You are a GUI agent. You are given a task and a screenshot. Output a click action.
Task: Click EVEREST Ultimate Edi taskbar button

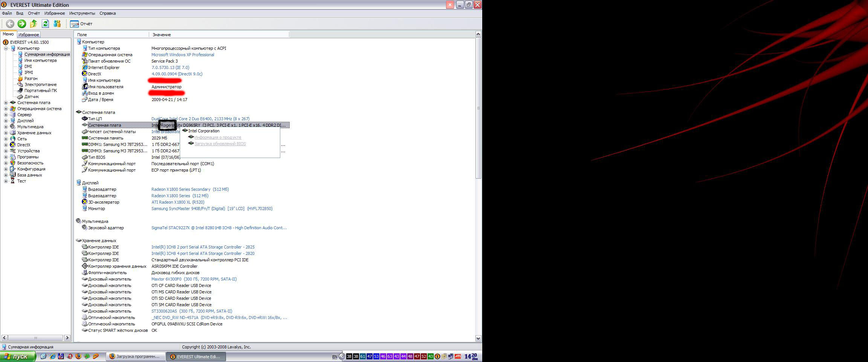(196, 356)
